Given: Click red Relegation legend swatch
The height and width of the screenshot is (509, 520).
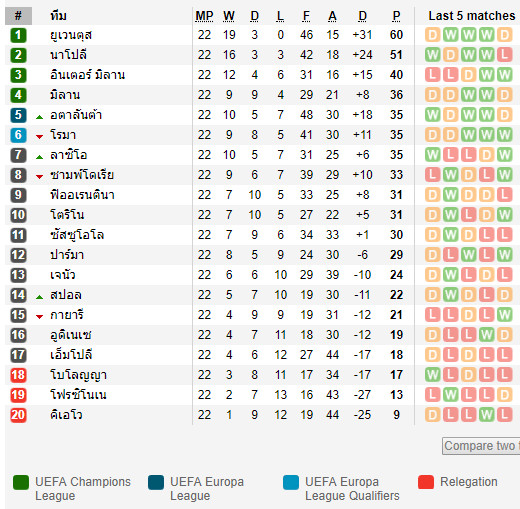Looking at the screenshot, I should coord(426,482).
